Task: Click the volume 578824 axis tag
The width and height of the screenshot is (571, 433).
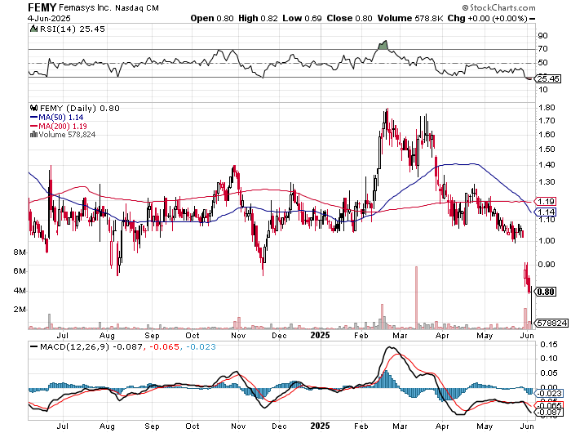Action: click(552, 323)
